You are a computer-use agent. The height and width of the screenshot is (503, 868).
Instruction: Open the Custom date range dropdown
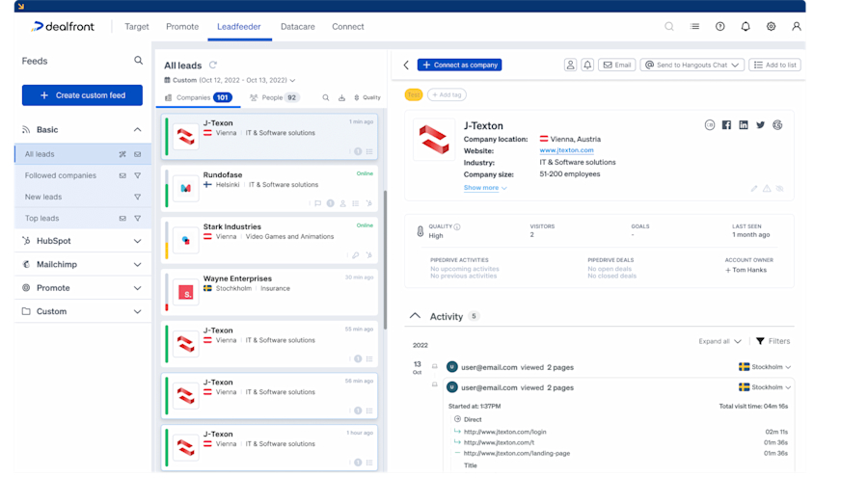click(230, 80)
